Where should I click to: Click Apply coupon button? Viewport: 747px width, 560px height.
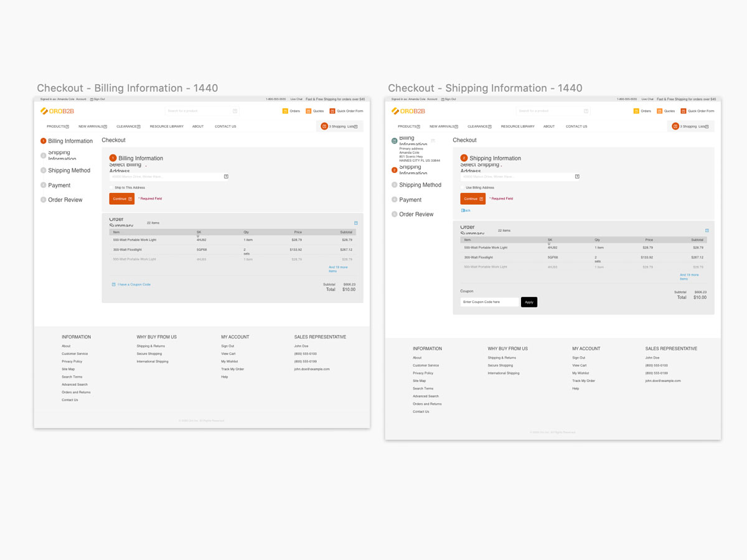click(x=529, y=302)
